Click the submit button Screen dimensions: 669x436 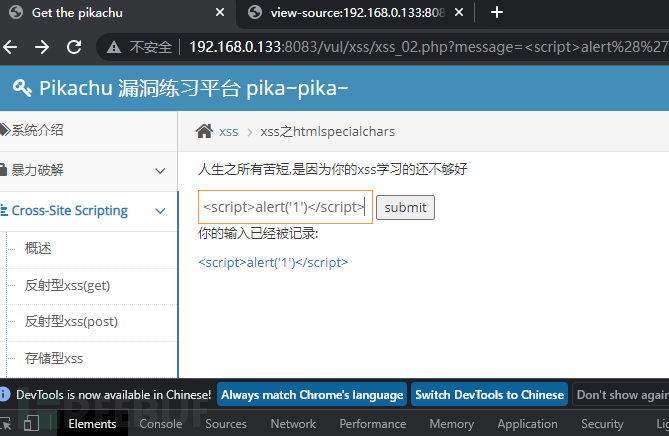point(405,208)
